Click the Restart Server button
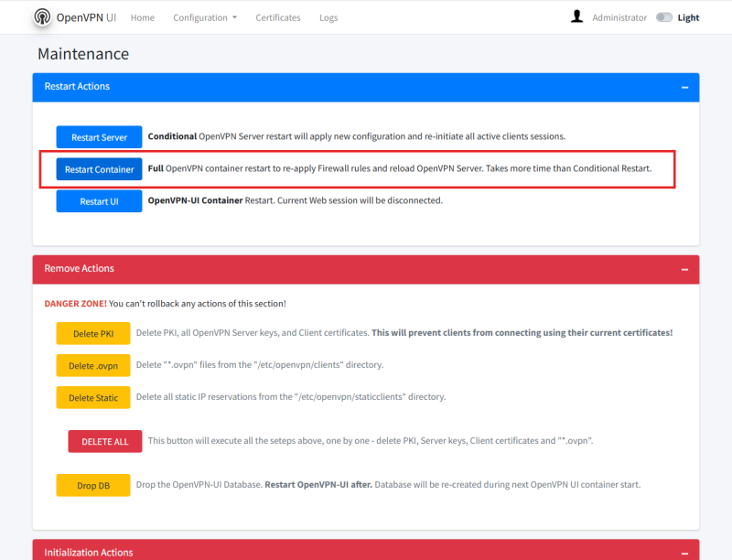The width and height of the screenshot is (732, 560). (99, 136)
